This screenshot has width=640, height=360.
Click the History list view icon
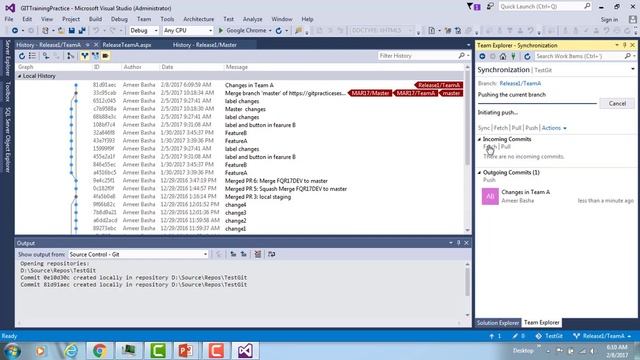[32, 56]
